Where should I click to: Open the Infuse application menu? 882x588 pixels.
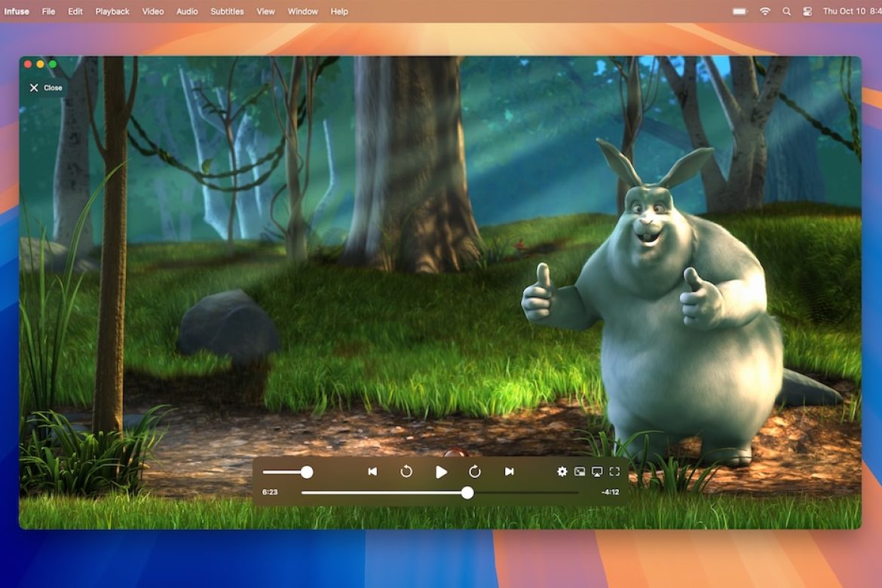point(17,11)
